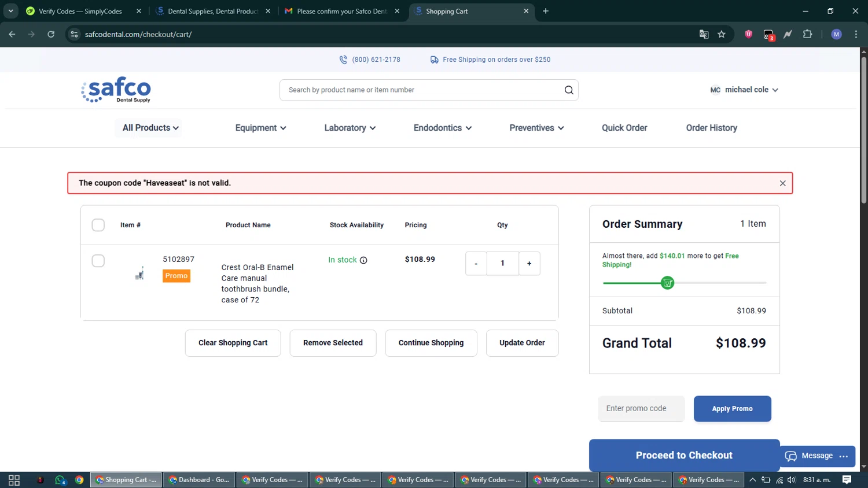The height and width of the screenshot is (488, 868).
Task: Decrease quantity with the minus button
Action: (476, 264)
